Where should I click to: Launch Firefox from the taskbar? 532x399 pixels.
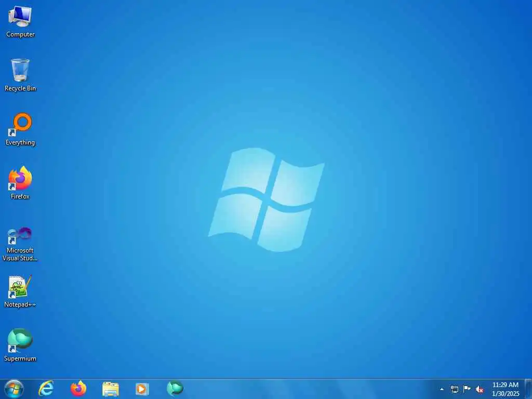[78, 389]
